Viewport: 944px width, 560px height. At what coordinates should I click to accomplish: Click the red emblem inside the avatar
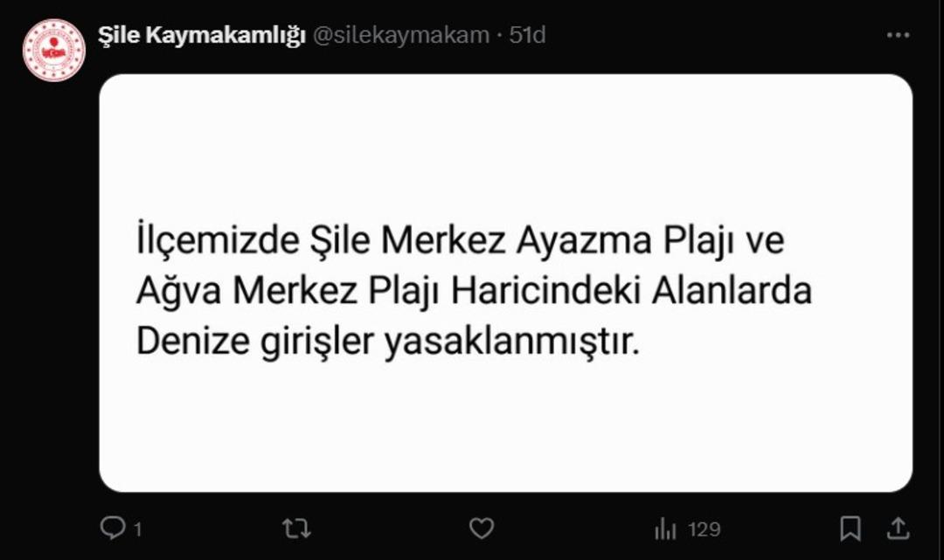point(54,50)
